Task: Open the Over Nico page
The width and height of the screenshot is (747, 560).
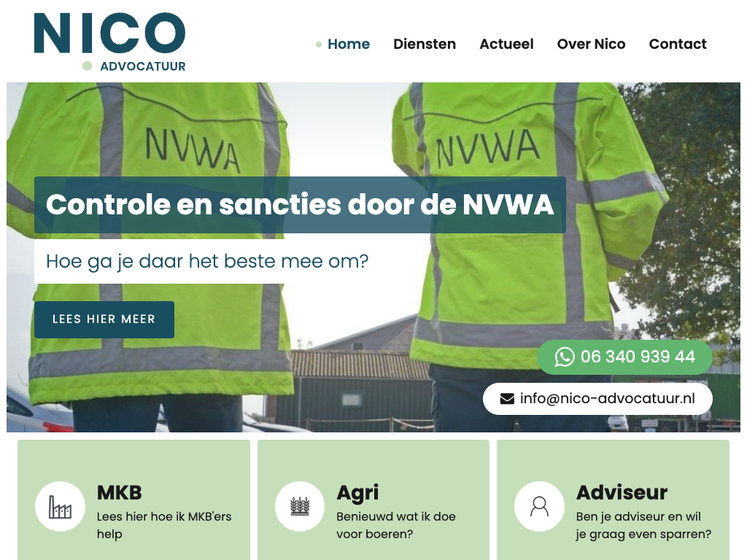Action: point(591,44)
